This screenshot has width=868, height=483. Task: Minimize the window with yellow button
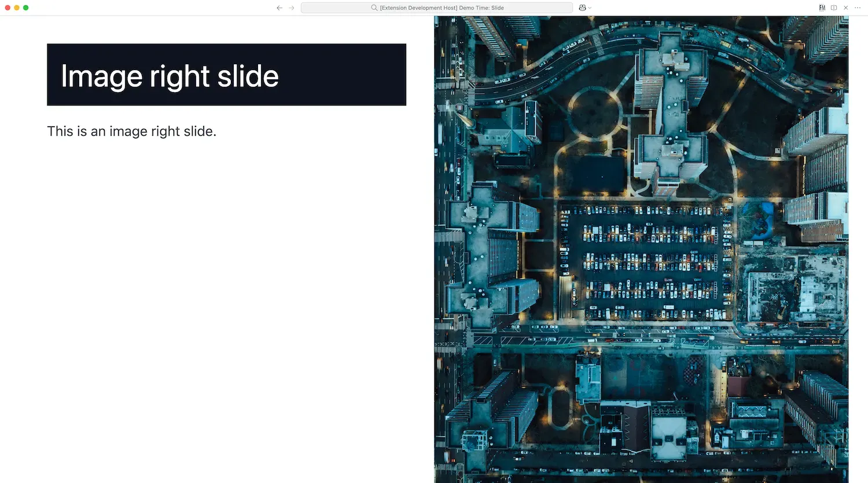tap(17, 8)
